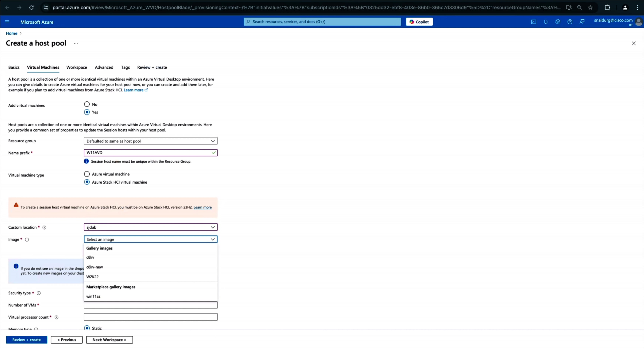This screenshot has height=349, width=644.
Task: Choose Azure virtual machine type
Action: (87, 174)
